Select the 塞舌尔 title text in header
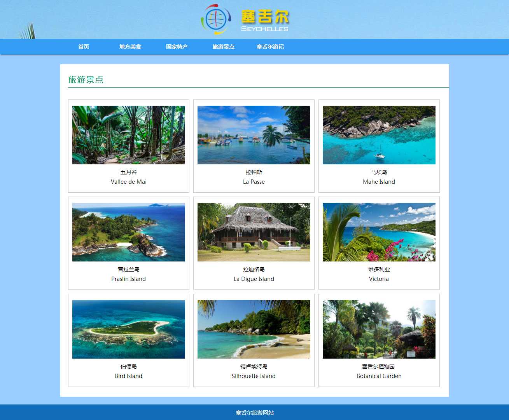The width and height of the screenshot is (509, 420). [x=265, y=17]
